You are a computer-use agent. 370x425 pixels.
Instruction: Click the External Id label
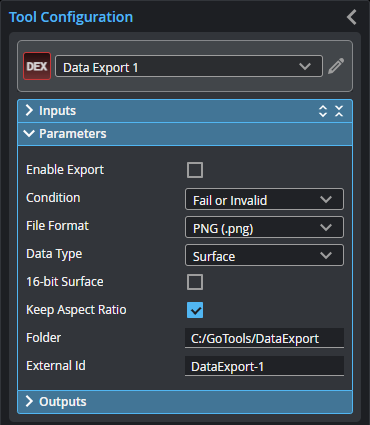pos(56,366)
